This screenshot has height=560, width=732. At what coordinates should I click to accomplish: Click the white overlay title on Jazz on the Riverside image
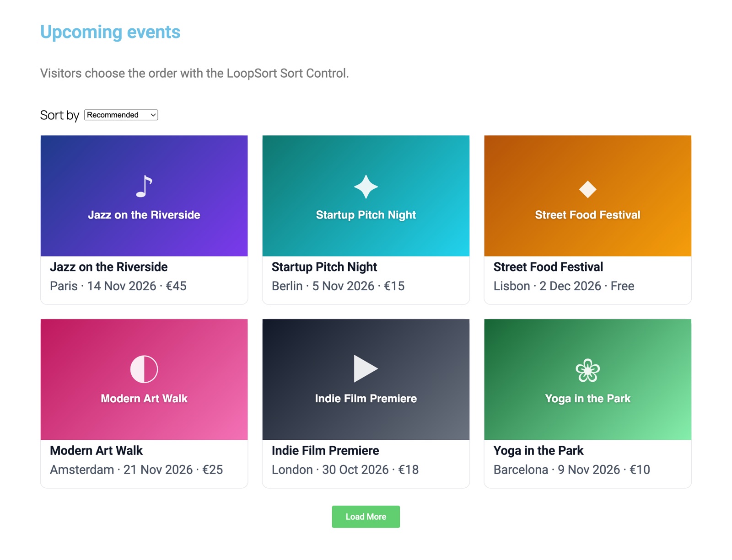click(x=144, y=215)
